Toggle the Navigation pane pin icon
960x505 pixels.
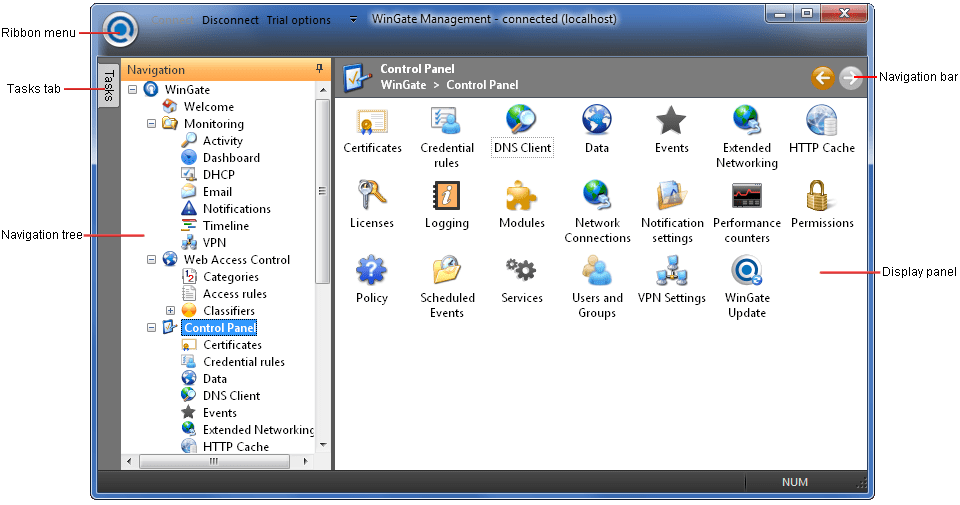(x=319, y=69)
